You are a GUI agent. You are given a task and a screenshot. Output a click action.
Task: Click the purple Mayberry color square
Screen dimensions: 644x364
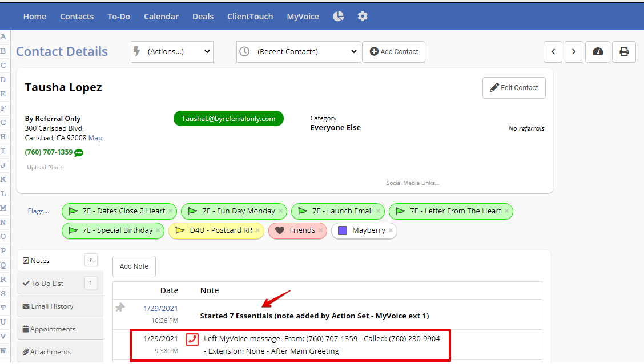(x=343, y=230)
